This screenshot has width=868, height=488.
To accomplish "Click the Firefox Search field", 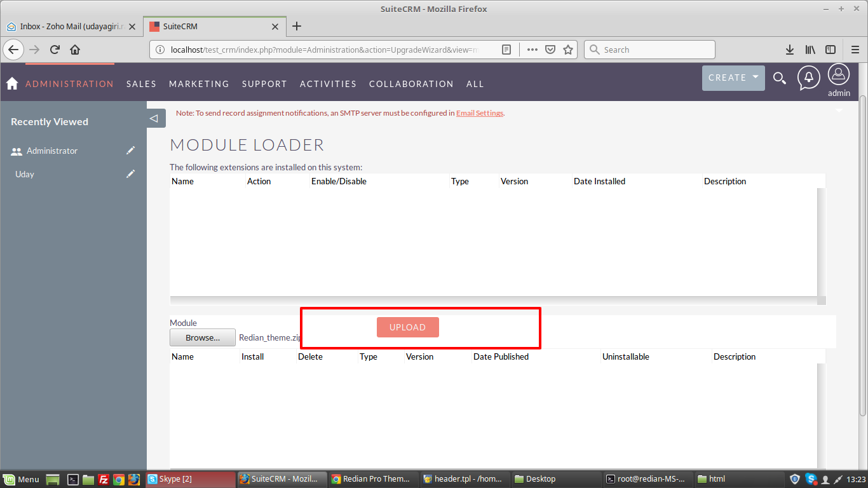I will 649,50.
